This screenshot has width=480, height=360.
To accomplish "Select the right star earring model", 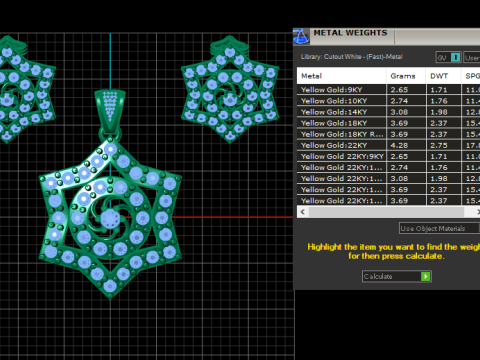I will 230,89.
